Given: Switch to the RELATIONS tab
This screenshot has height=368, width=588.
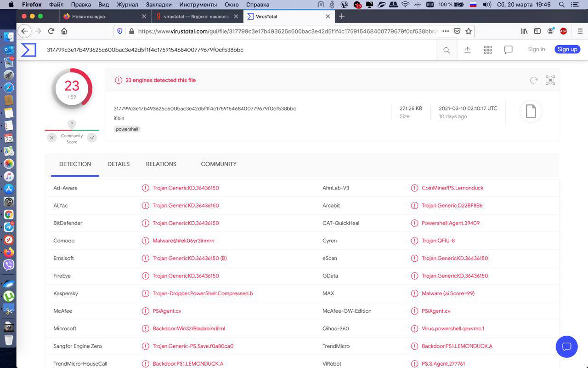Looking at the screenshot, I should 161,164.
